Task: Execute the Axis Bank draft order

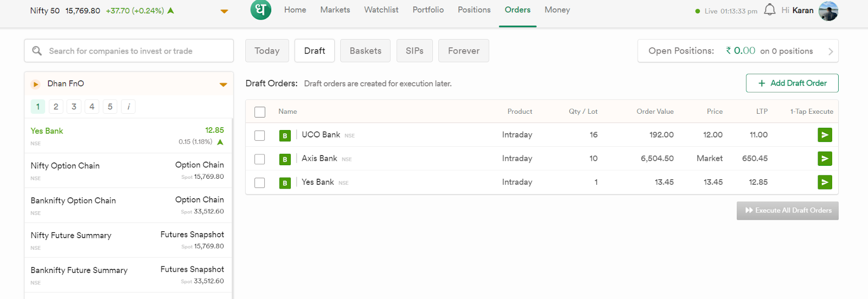Action: [x=825, y=159]
